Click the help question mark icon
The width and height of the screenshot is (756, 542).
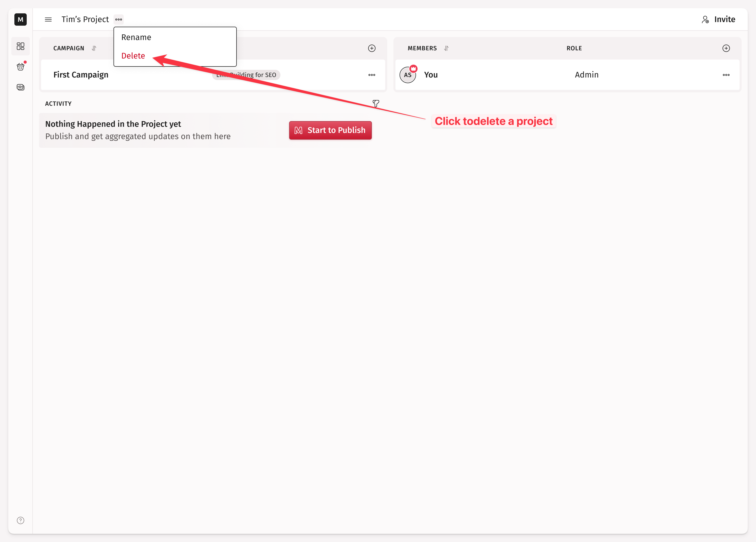click(20, 520)
